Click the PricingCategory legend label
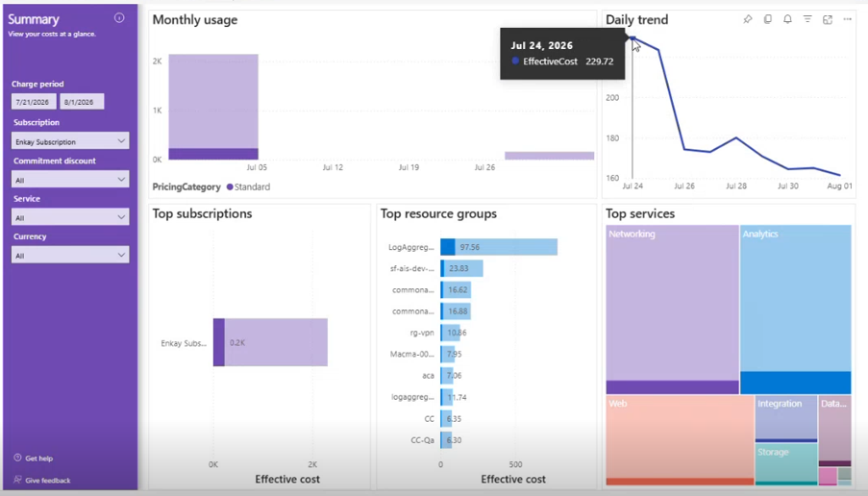The height and width of the screenshot is (496, 868). point(186,187)
